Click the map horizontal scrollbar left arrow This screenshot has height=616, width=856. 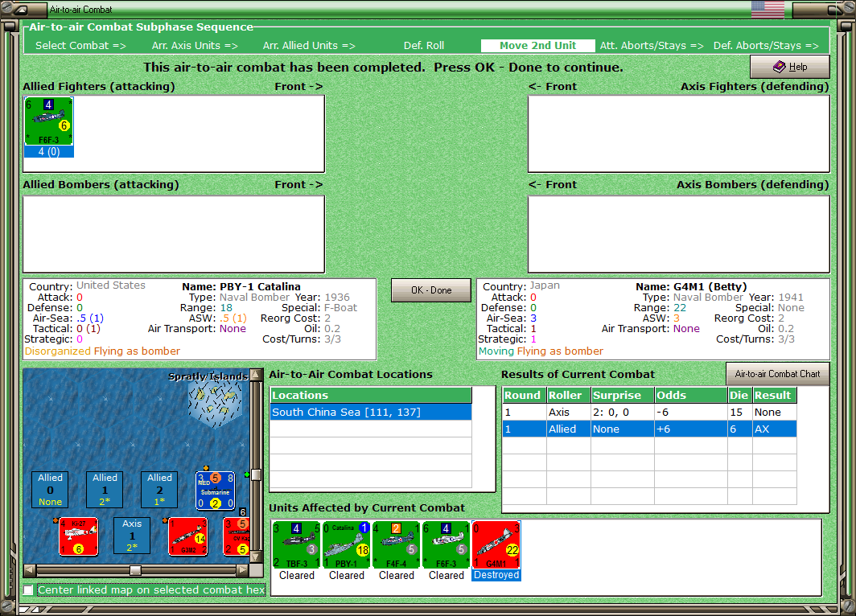30,570
